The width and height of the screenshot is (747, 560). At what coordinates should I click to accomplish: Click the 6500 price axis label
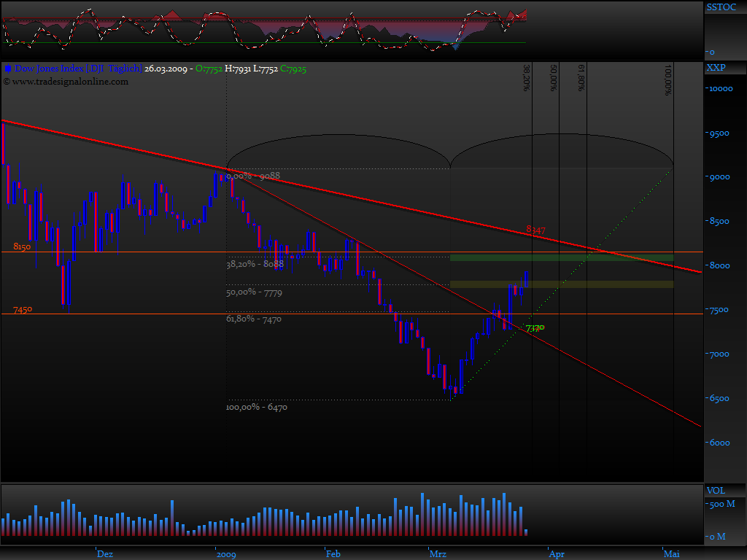pyautogui.click(x=719, y=399)
